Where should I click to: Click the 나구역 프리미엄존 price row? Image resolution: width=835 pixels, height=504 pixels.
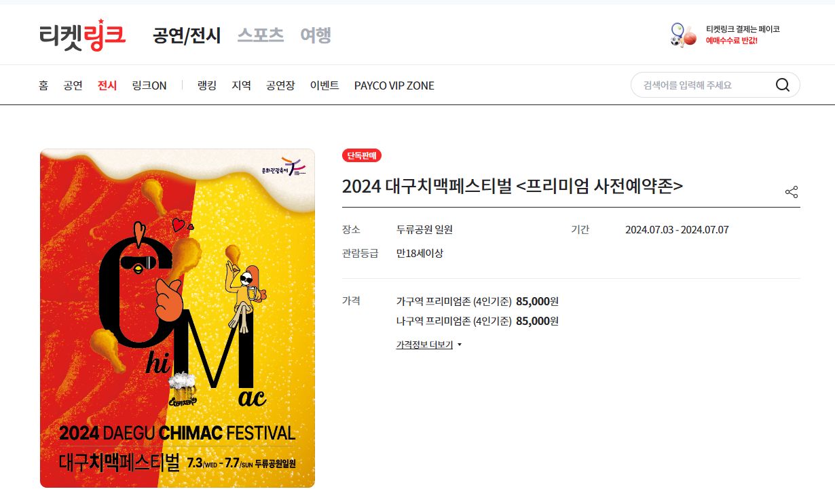click(477, 321)
